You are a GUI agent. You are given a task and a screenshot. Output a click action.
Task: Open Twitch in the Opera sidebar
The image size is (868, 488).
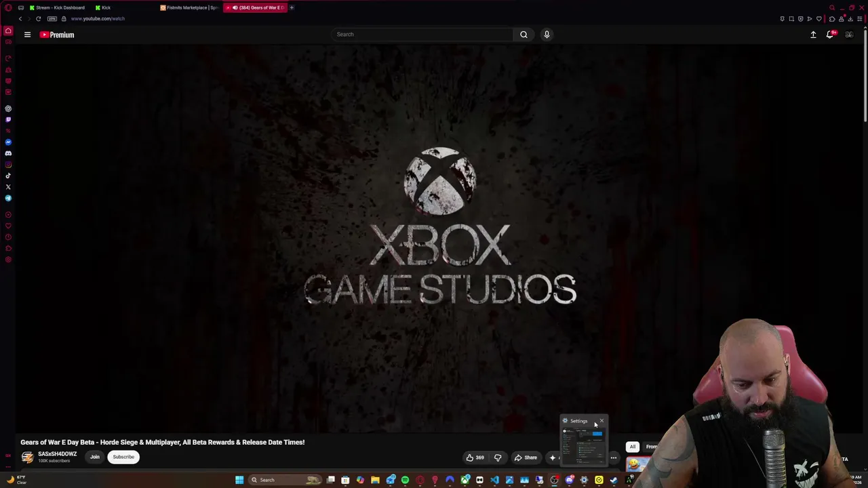pos(8,120)
